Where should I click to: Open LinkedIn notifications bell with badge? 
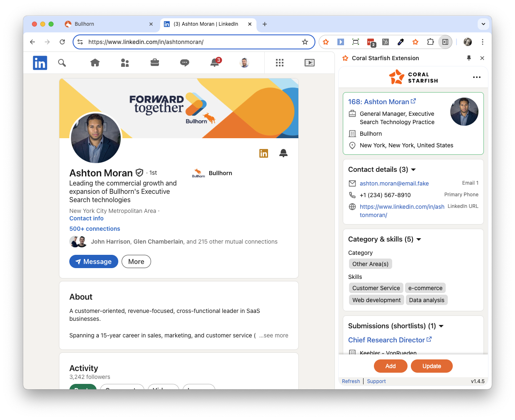click(215, 63)
